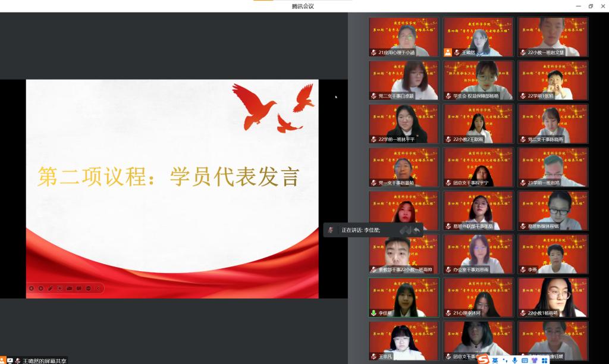Click the green microphone icon on 李佳星's tile
Screen dimensions: 609x364
point(373,313)
